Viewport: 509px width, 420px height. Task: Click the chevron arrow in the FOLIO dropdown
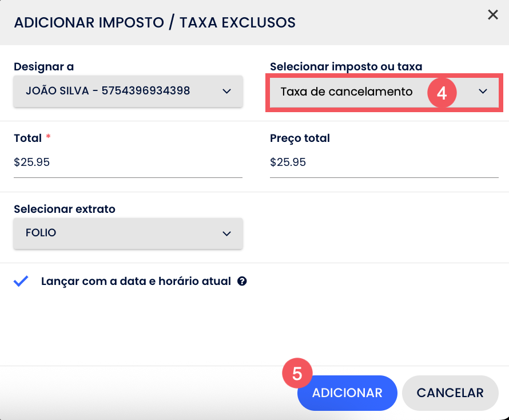tap(226, 233)
